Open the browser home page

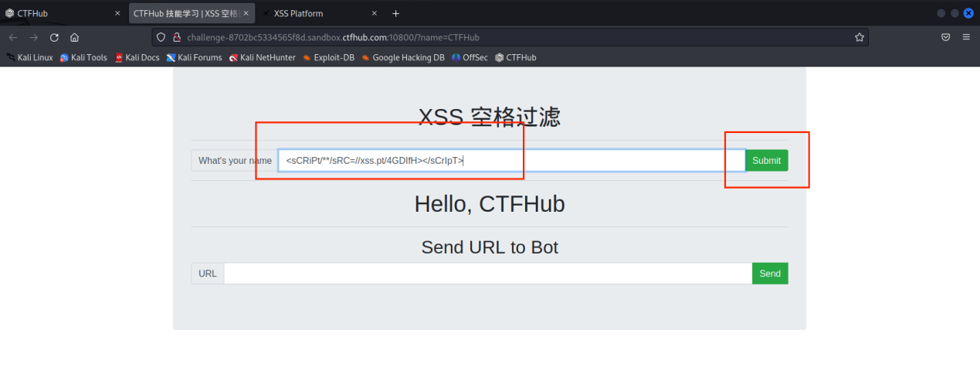pos(74,37)
